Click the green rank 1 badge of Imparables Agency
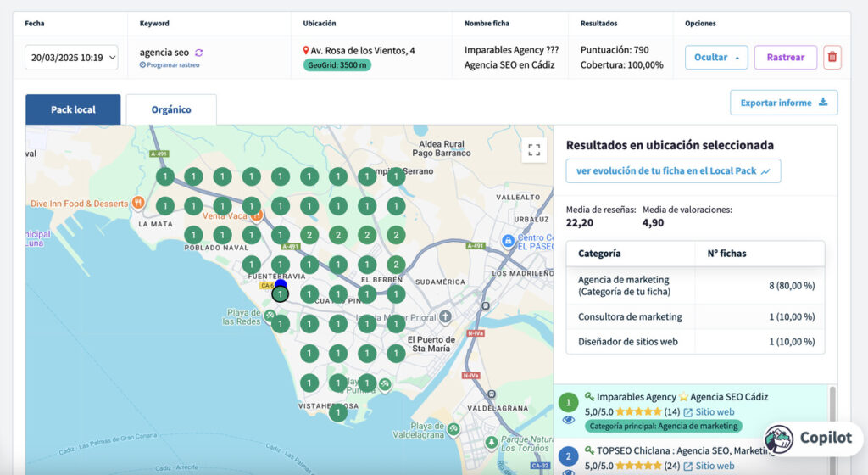Viewport: 868px width, 475px height. tap(568, 402)
